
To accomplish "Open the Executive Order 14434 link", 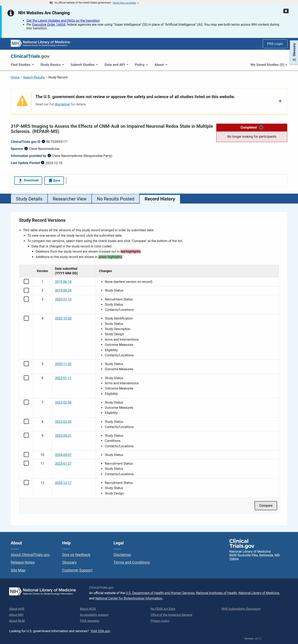I will point(49,24).
